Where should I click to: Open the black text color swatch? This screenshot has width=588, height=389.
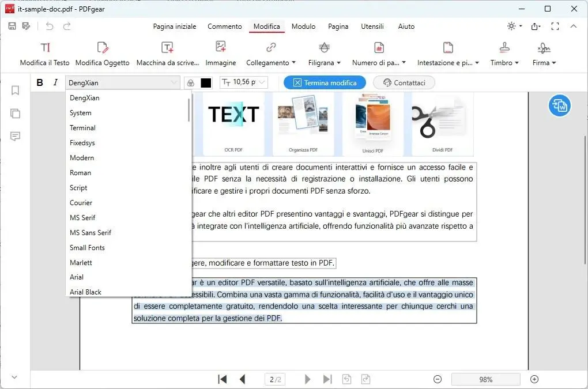point(206,83)
